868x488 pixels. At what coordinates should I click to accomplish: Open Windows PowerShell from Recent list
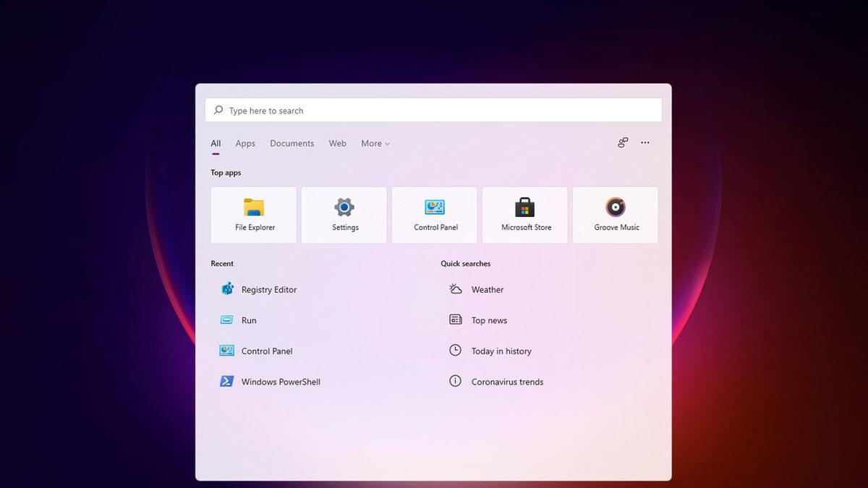(281, 381)
